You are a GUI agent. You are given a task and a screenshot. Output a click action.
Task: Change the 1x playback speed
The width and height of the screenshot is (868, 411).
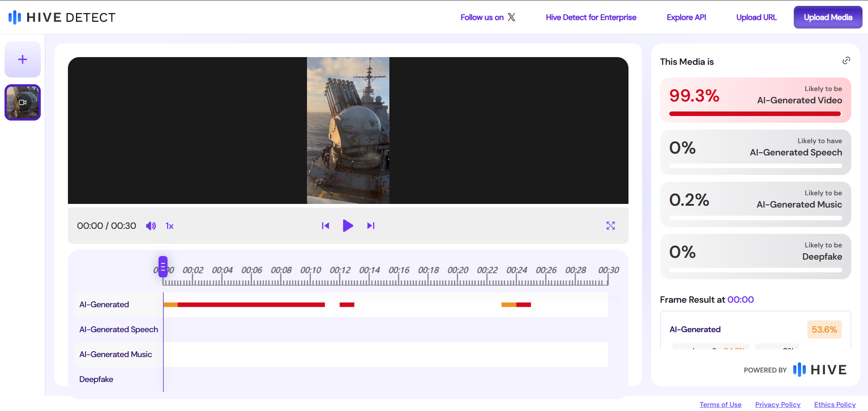pos(169,226)
